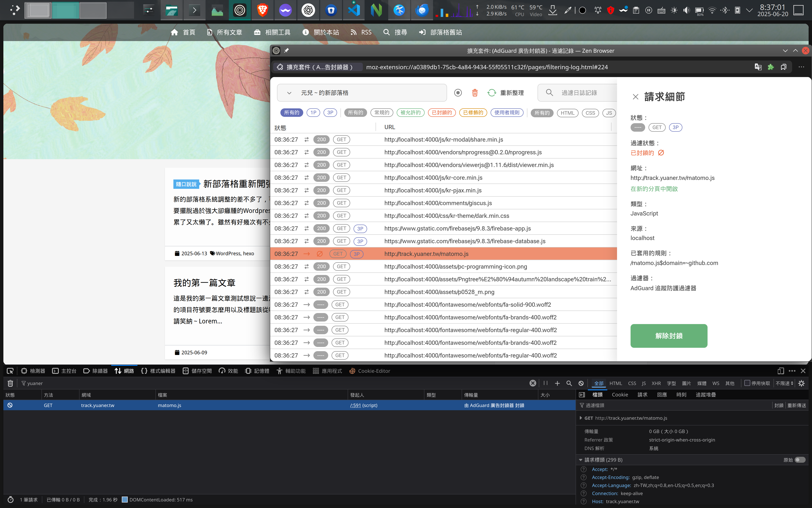Open the 部落格舊站 navigation link
The height and width of the screenshot is (508, 812).
point(440,32)
